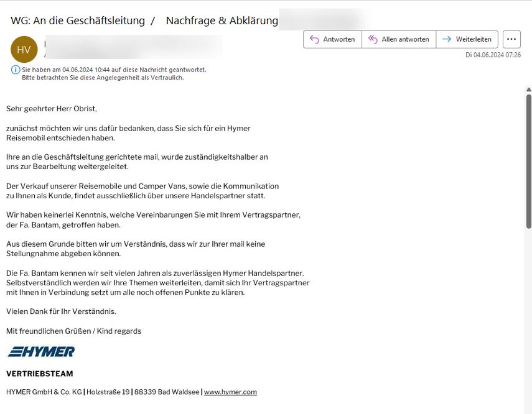Click the 'Sie haben am 04.06.2024' reply notice
The width and height of the screenshot is (532, 414).
(114, 70)
